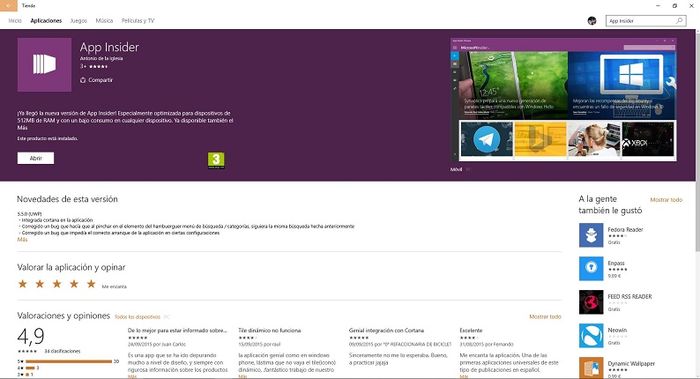
Task: Select the Aplicaciones tab
Action: coord(46,21)
